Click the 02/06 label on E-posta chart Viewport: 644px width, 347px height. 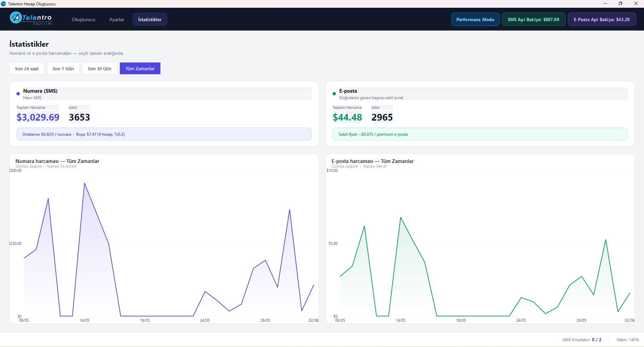[630, 320]
